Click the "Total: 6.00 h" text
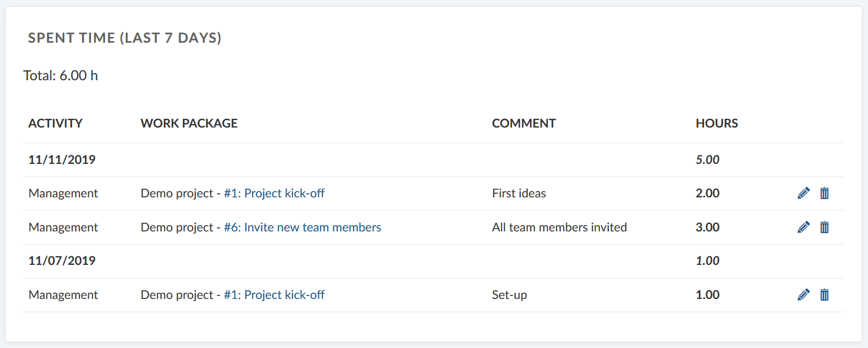 click(x=61, y=76)
